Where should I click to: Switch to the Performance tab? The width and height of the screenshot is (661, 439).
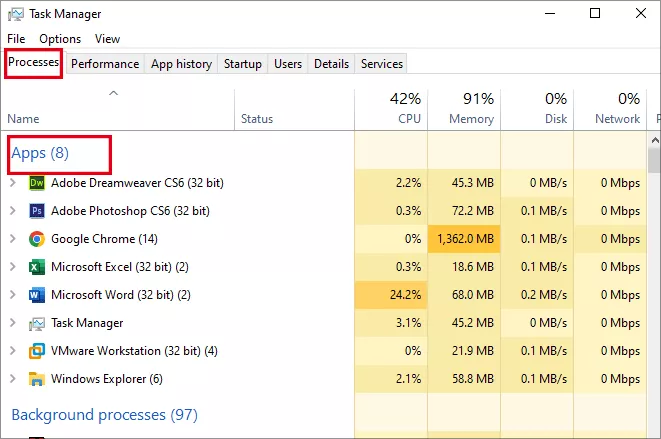[105, 64]
